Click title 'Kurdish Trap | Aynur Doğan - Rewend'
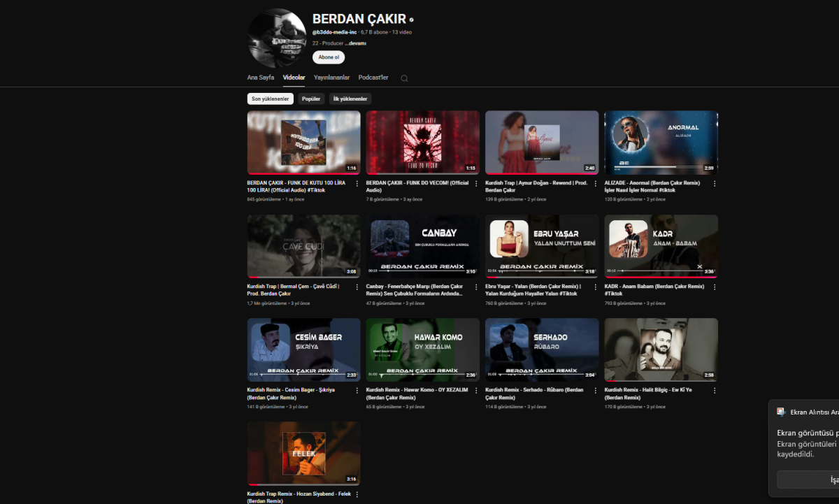839x504 pixels. click(536, 187)
